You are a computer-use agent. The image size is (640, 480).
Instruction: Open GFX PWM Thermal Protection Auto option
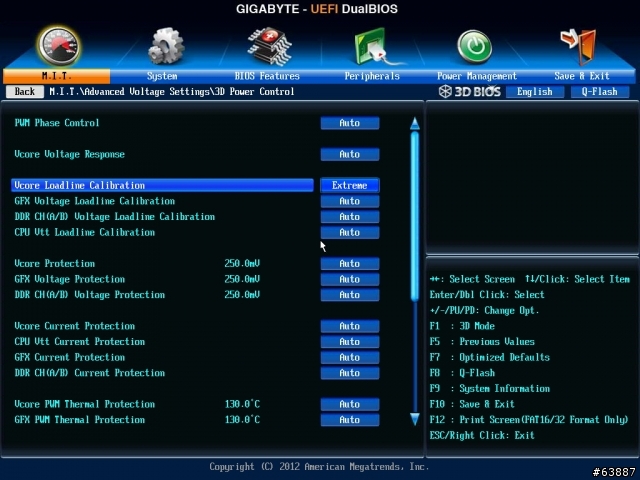[350, 420]
